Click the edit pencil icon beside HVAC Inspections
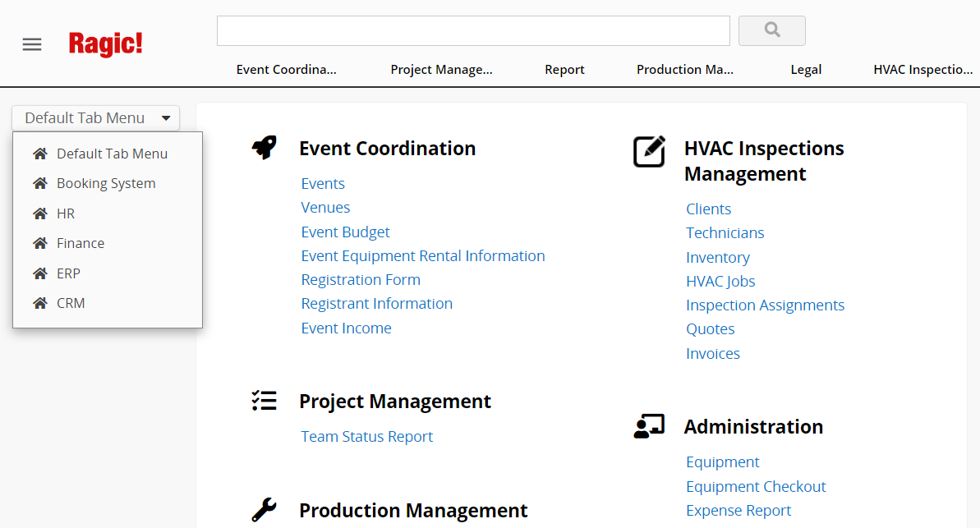 [x=650, y=151]
